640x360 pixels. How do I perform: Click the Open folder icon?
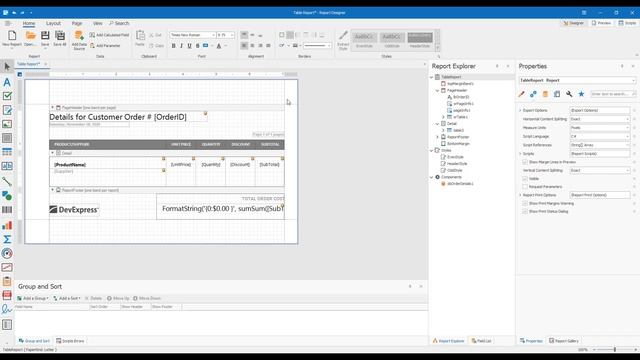point(30,36)
